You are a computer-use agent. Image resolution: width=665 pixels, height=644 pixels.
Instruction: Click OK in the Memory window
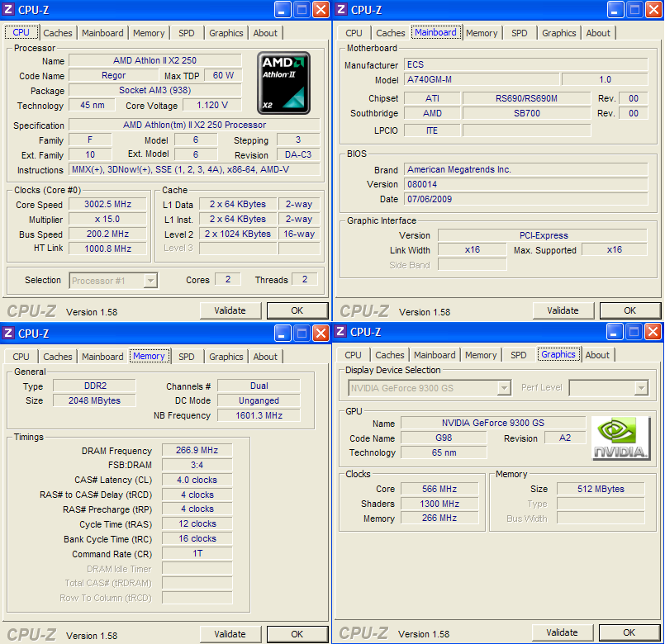click(297, 634)
